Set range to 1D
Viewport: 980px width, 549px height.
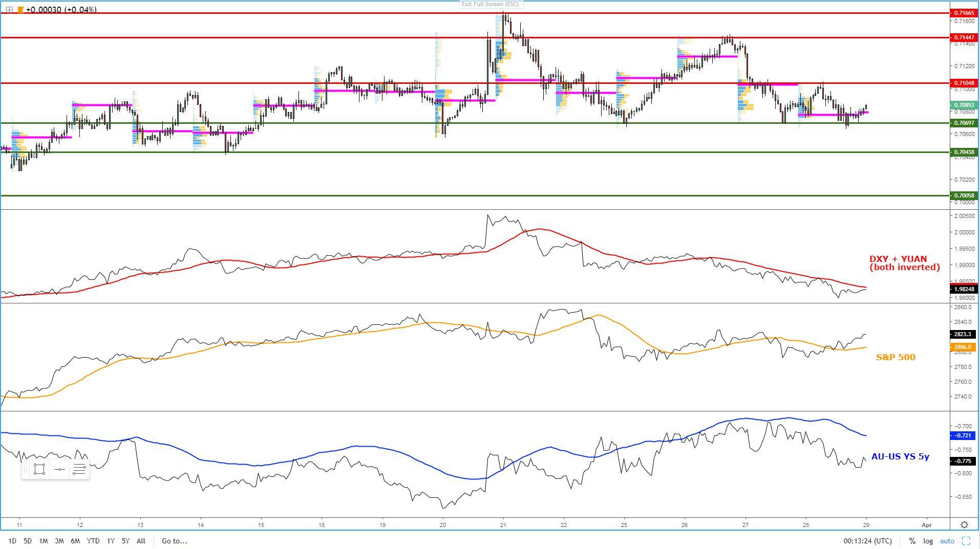(x=12, y=541)
